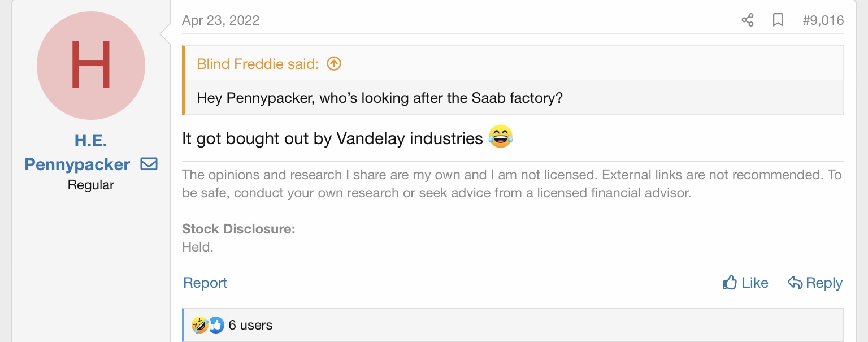Report this post
The width and height of the screenshot is (868, 342).
[205, 283]
